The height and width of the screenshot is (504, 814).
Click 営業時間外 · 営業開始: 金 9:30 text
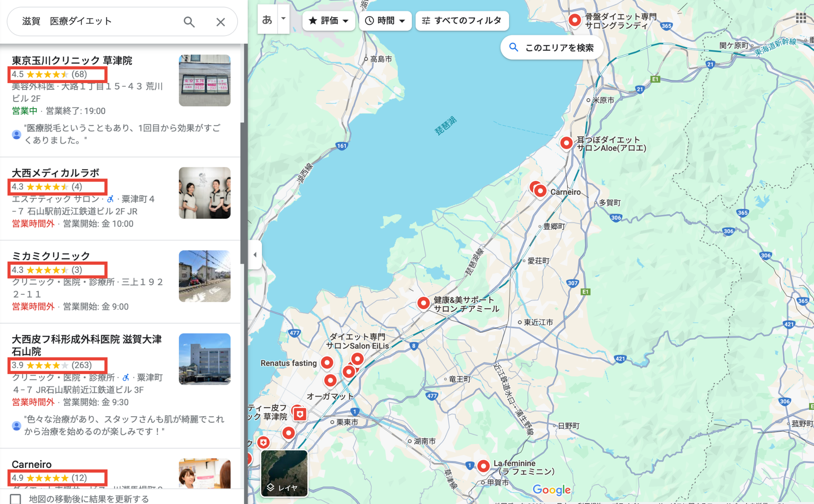tap(70, 402)
